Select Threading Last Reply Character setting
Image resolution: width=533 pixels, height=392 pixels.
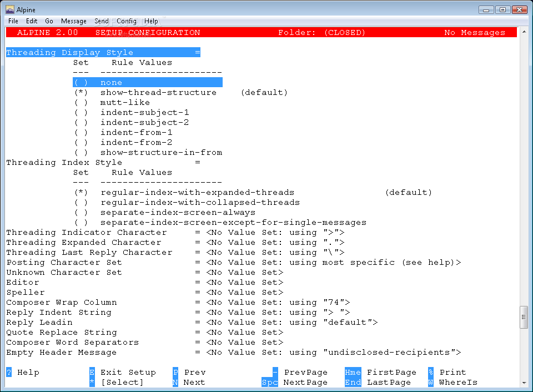[x=175, y=252]
